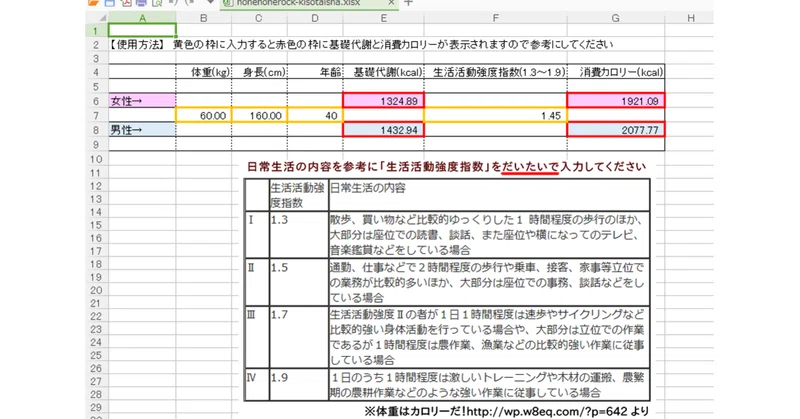The width and height of the screenshot is (800, 419).
Task: Click the 基礎代謝(kcal) header cell
Action: pos(383,72)
